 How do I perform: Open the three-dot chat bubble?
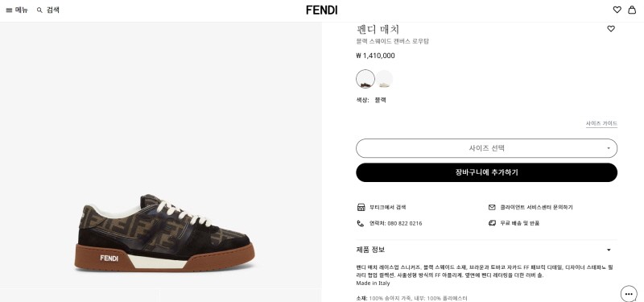pyautogui.click(x=629, y=293)
